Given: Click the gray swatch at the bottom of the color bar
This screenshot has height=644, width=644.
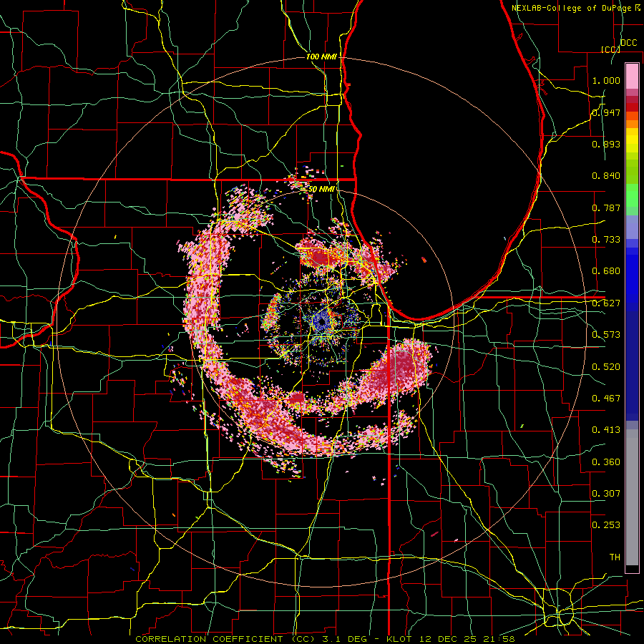Looking at the screenshot, I should pyautogui.click(x=632, y=497).
